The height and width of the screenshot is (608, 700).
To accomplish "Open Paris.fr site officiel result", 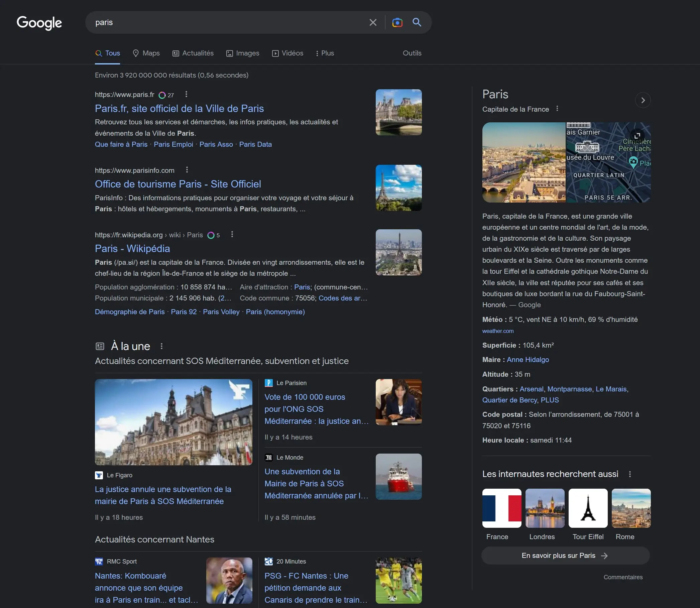I will click(x=179, y=109).
